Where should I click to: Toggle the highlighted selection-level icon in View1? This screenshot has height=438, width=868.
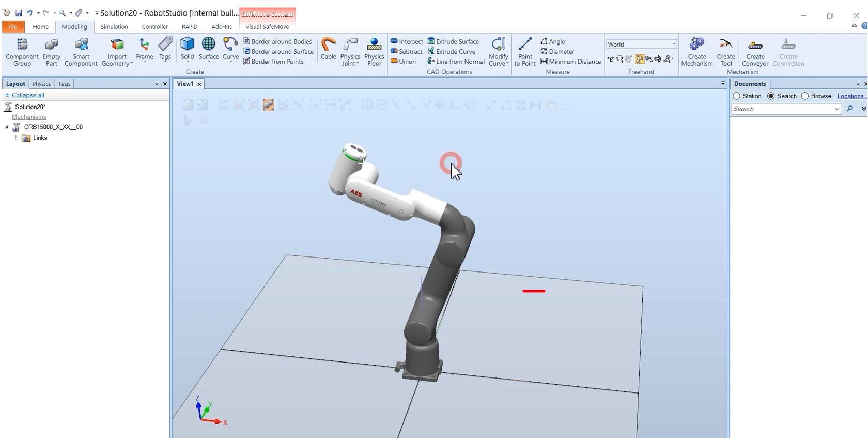[x=268, y=105]
